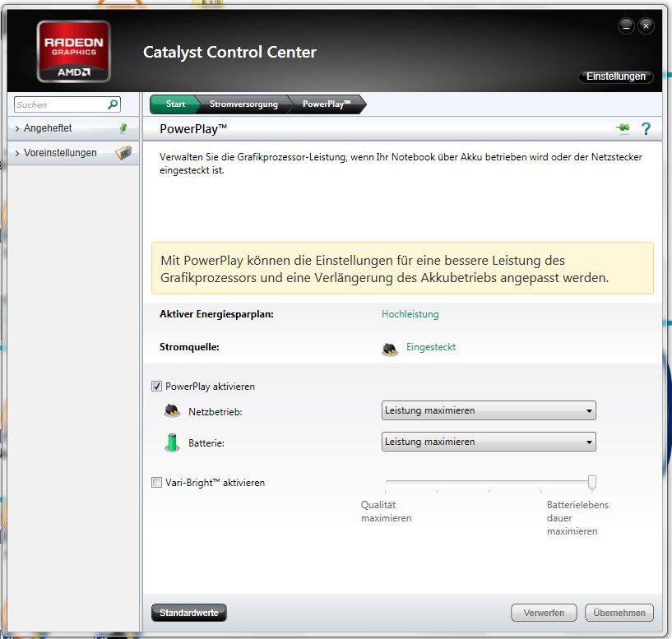Image resolution: width=672 pixels, height=639 pixels.
Task: Click the search magnifier icon
Action: point(113,104)
